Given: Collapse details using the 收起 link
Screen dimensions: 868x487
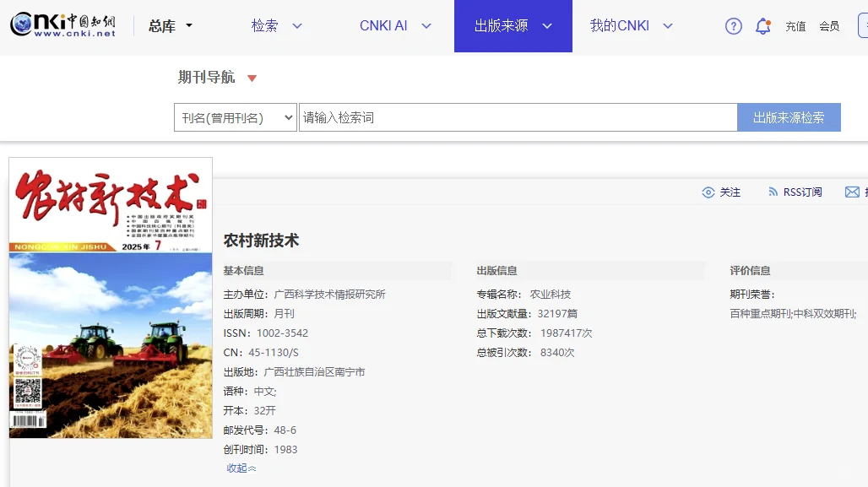Looking at the screenshot, I should click(x=240, y=467).
